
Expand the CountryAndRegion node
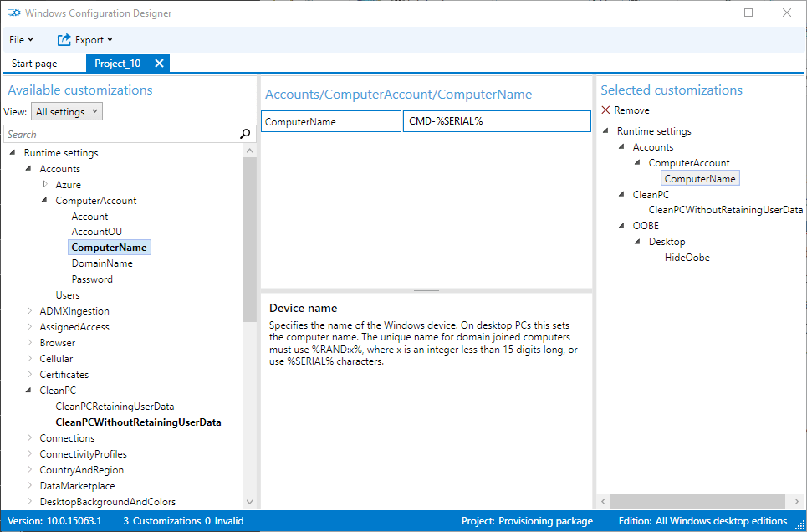click(29, 470)
